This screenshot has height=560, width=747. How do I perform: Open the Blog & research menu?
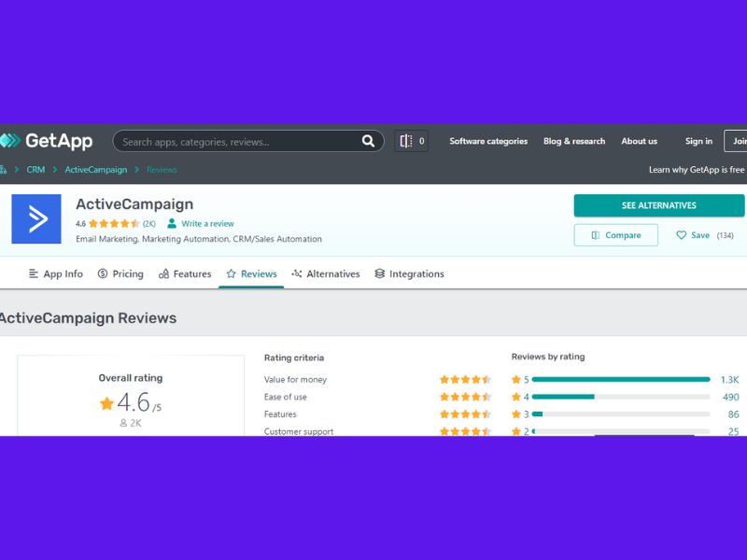coord(574,142)
